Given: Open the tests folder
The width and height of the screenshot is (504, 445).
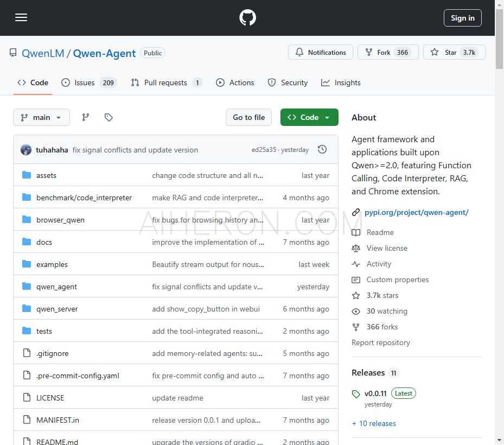Looking at the screenshot, I should click(44, 331).
